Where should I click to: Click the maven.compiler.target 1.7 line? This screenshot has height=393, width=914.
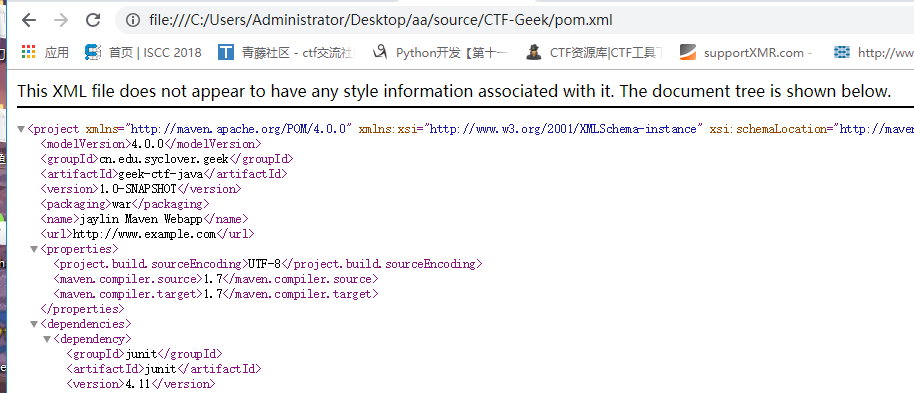[216, 294]
